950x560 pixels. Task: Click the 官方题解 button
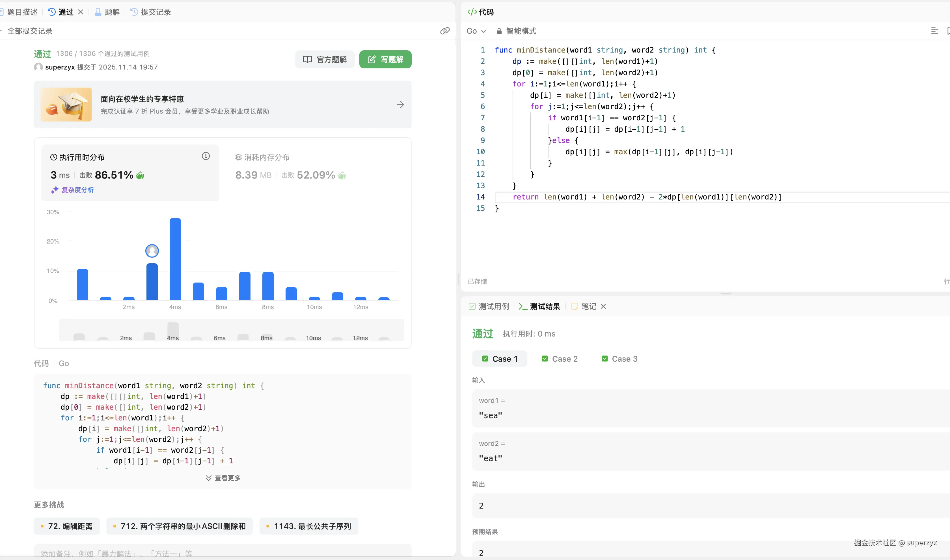click(325, 59)
